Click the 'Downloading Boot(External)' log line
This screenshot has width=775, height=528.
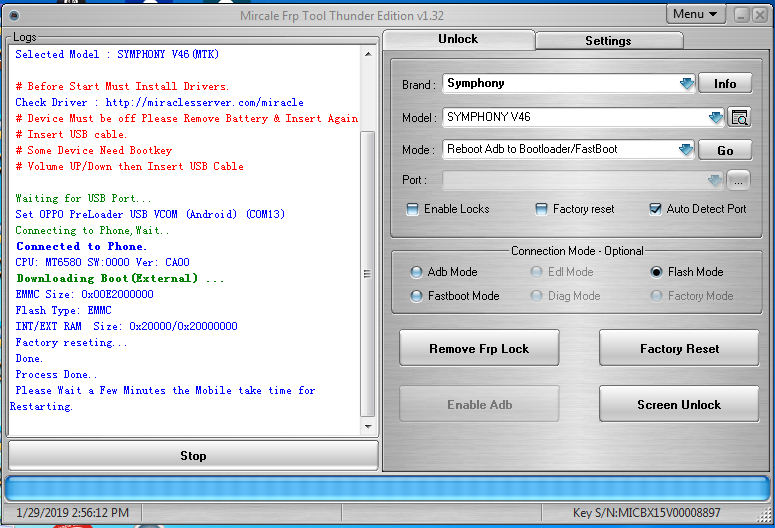click(120, 278)
